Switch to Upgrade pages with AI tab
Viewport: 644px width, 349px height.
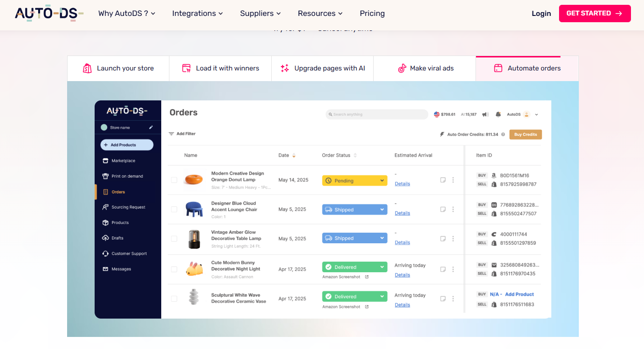point(322,69)
